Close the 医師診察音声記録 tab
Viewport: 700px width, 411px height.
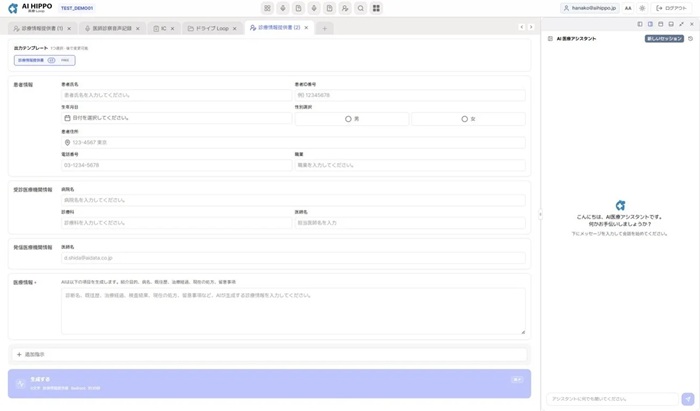click(138, 29)
